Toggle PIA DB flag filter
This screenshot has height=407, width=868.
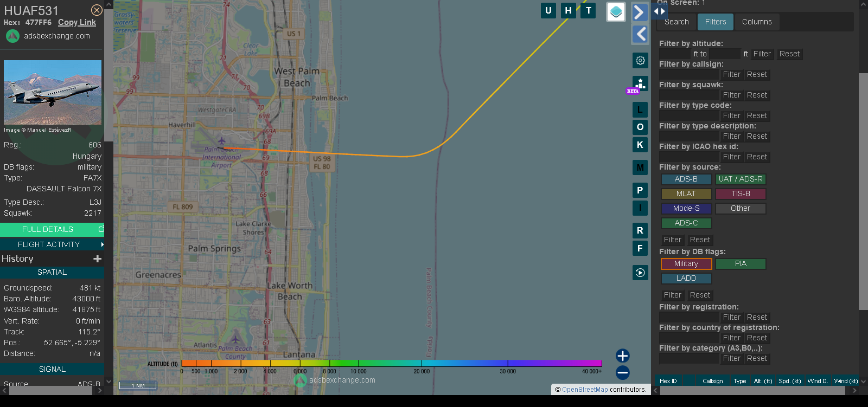click(741, 263)
